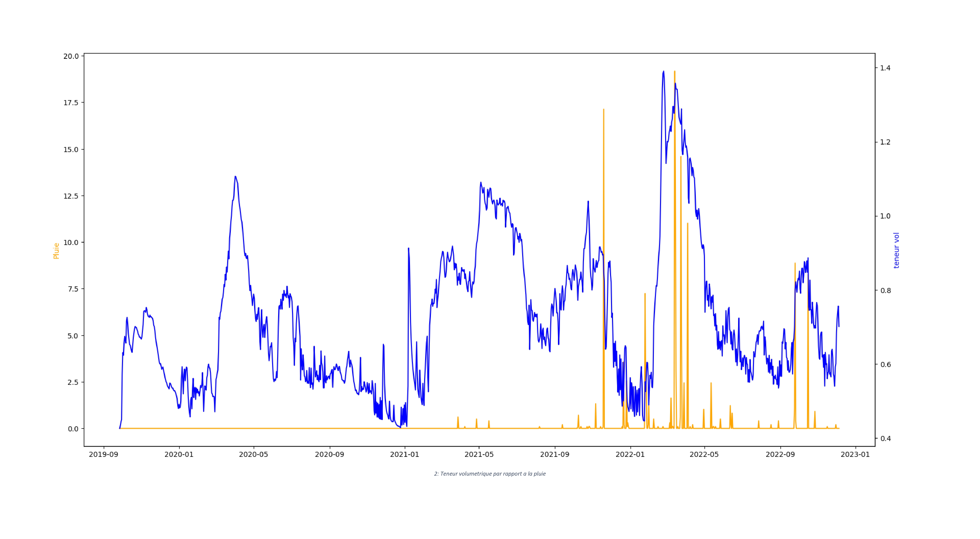This screenshot has width=980, height=539.
Task: Click the '1.2' right axis tick label
Action: [885, 142]
